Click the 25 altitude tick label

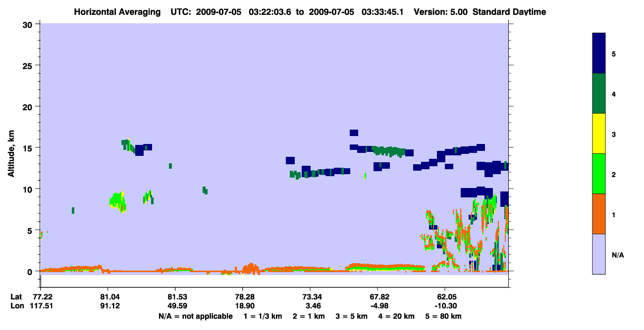click(x=29, y=65)
